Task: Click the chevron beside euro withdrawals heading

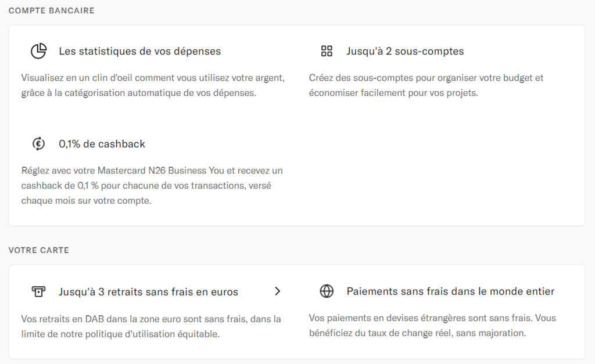Action: click(x=277, y=291)
